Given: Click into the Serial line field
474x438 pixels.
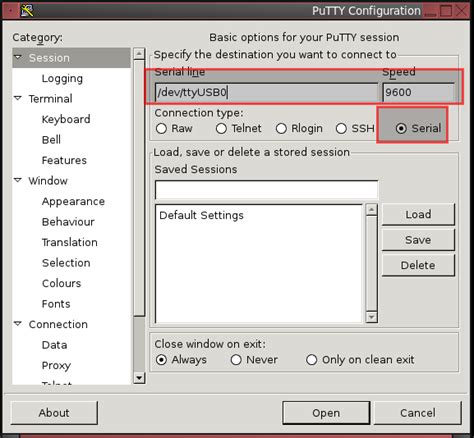Looking at the screenshot, I should (x=266, y=92).
